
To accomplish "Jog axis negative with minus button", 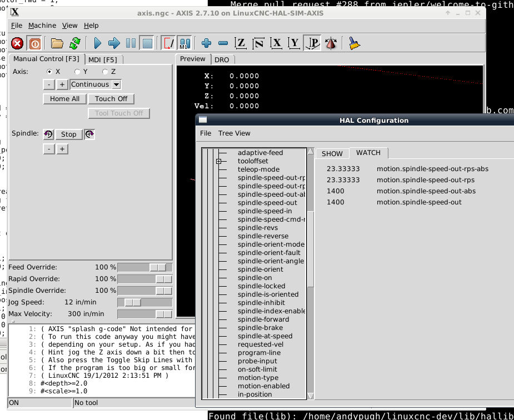I will (x=49, y=84).
